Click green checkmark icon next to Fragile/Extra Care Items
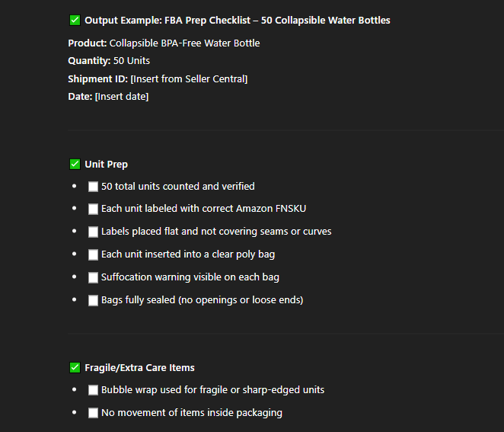The image size is (504, 432). coord(75,368)
